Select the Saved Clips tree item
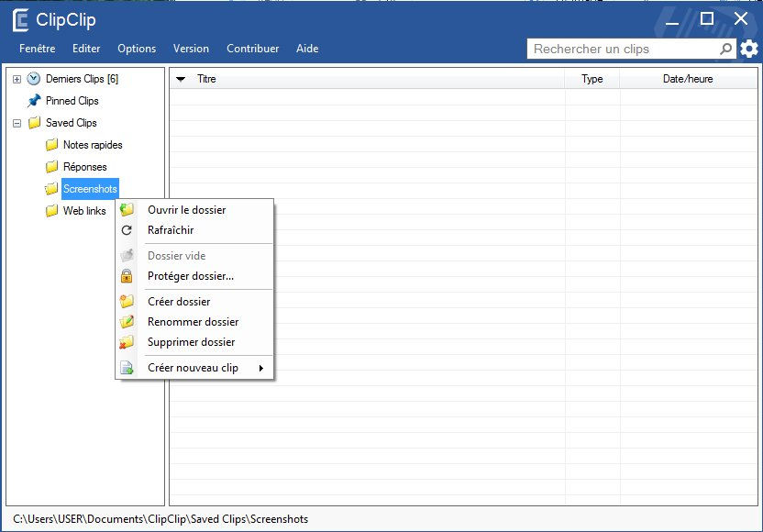Viewport: 763px width, 532px height. coord(71,123)
